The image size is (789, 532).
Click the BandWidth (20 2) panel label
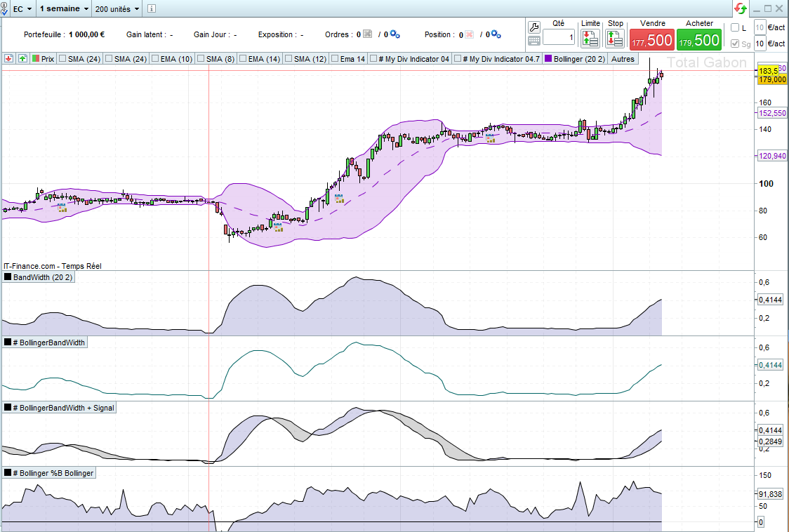39,277
